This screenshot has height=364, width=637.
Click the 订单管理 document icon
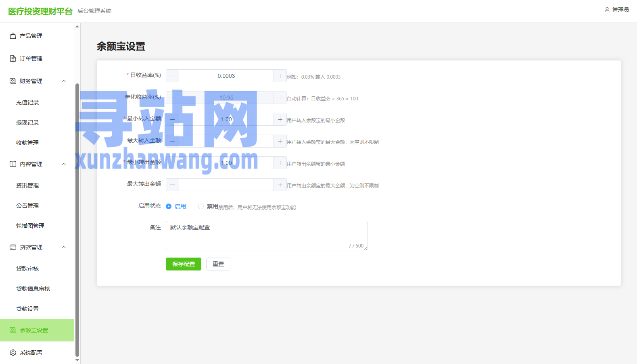(13, 58)
